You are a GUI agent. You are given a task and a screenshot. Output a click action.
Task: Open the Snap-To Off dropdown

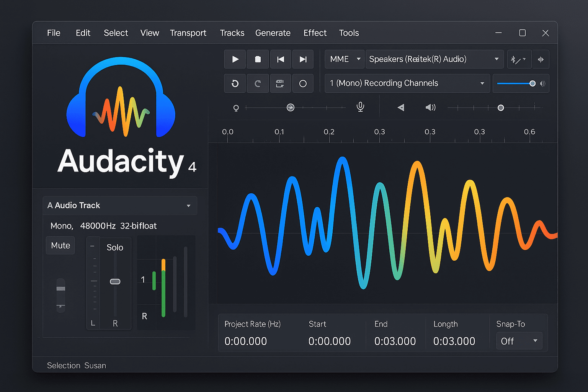click(x=519, y=341)
